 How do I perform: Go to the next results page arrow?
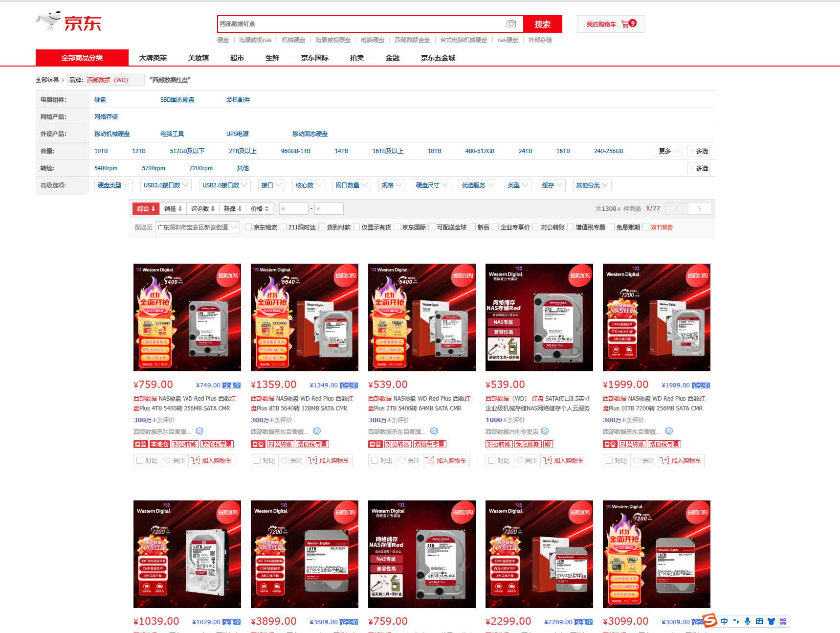(699, 209)
